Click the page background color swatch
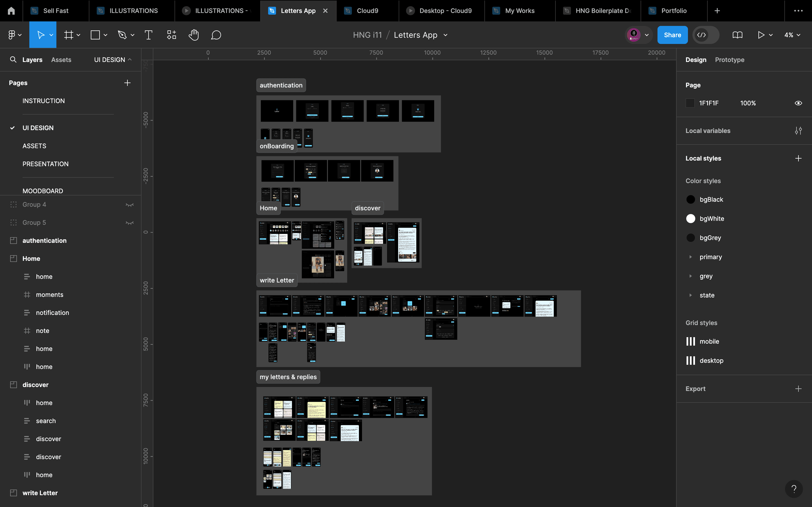812x507 pixels. coord(690,103)
